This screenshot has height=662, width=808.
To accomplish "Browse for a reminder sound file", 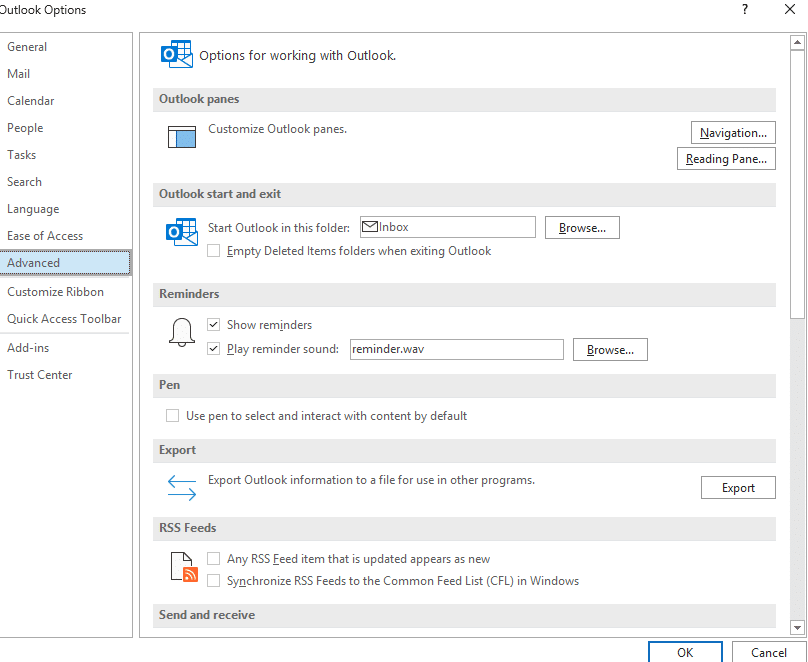I will [610, 350].
